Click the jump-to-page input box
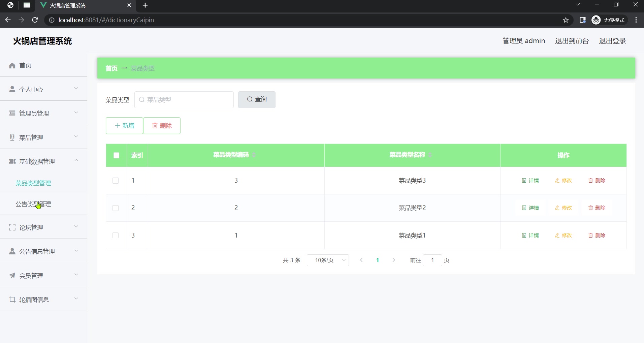Image resolution: width=644 pixels, height=343 pixels. pyautogui.click(x=432, y=260)
